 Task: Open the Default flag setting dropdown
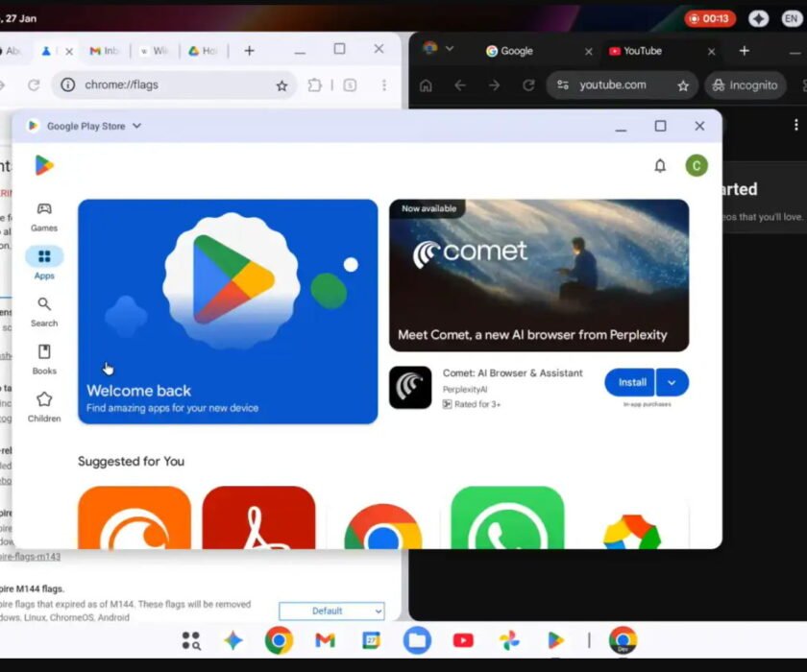(x=331, y=611)
